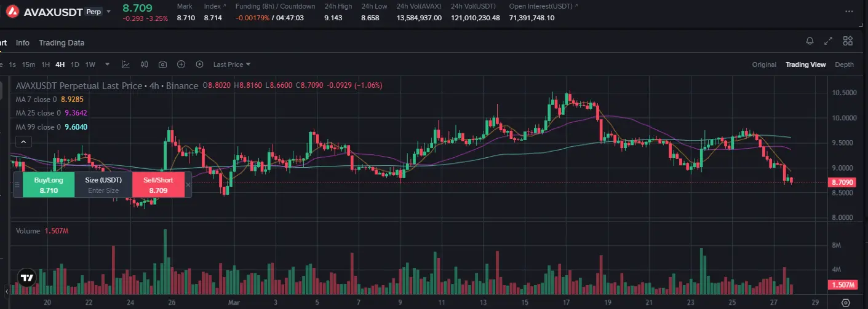
Task: Open the hexagon chart settings icon
Action: tap(199, 64)
